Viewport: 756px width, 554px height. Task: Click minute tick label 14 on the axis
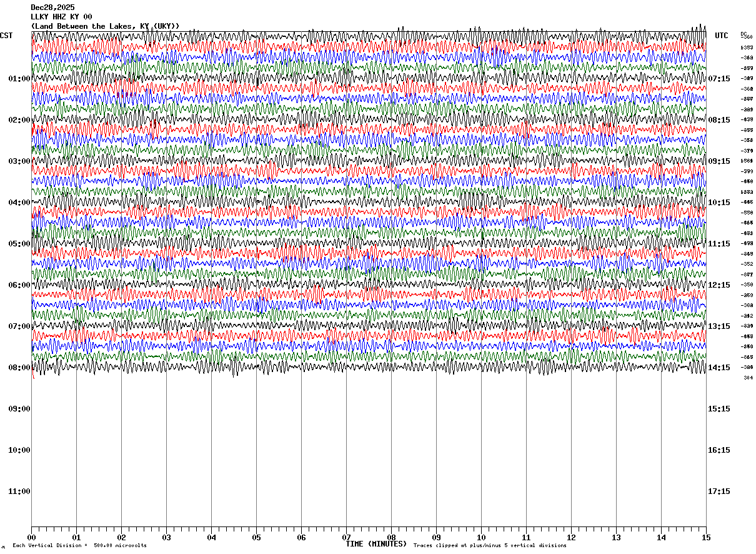point(661,538)
